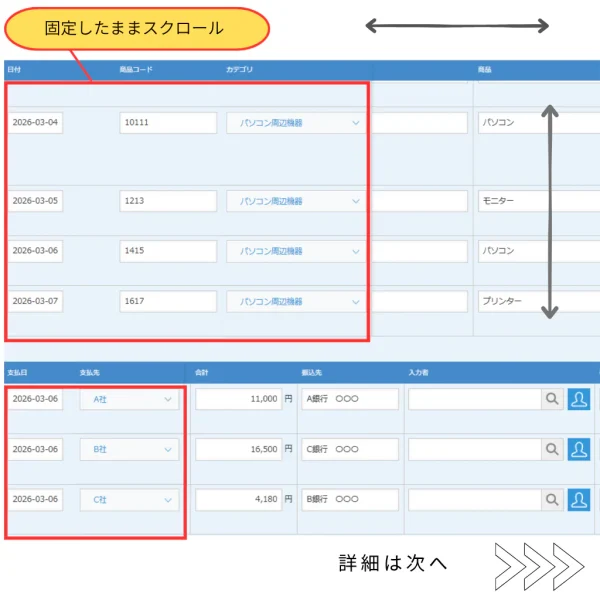600x600 pixels.
Task: Click the product code field 1617
Action: (168, 302)
